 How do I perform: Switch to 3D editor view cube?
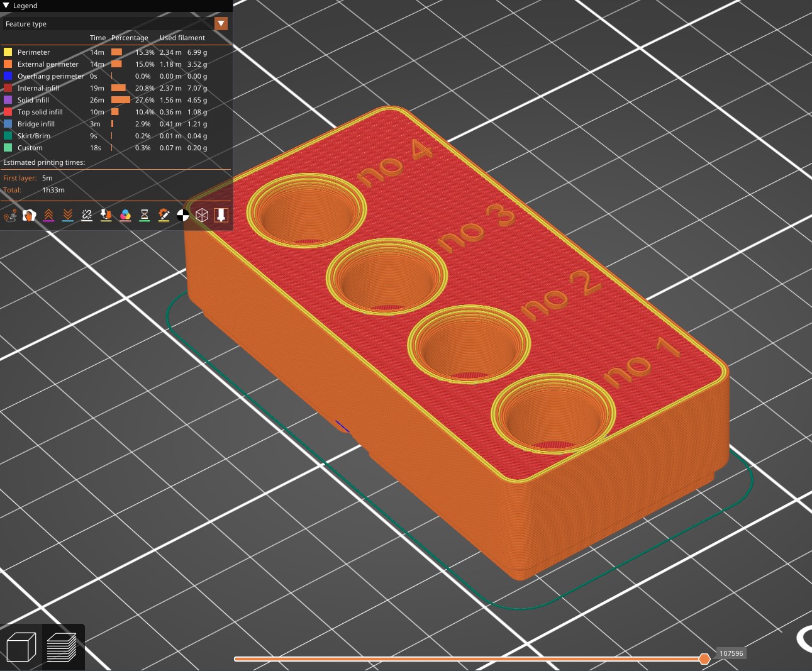click(21, 647)
